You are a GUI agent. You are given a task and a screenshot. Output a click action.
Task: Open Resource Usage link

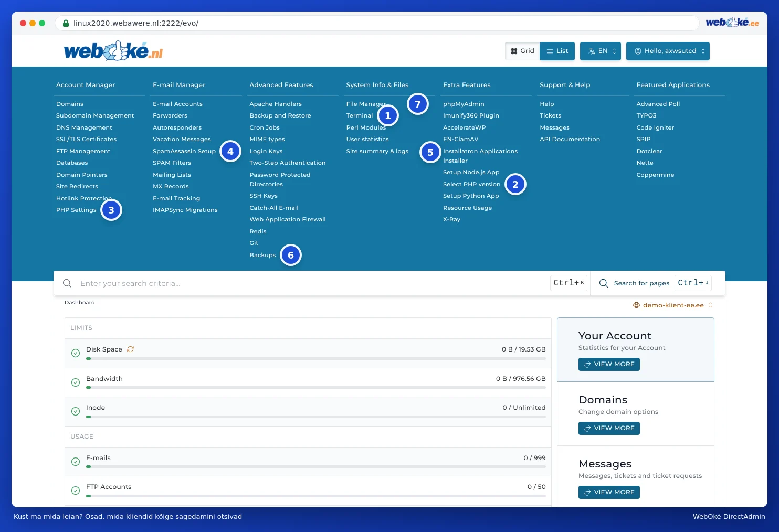tap(467, 208)
